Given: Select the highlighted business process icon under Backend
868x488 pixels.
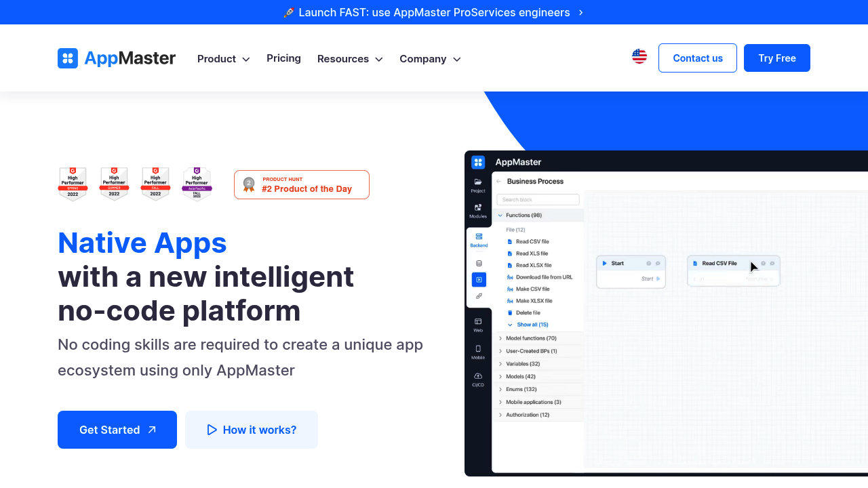Looking at the screenshot, I should pos(479,279).
